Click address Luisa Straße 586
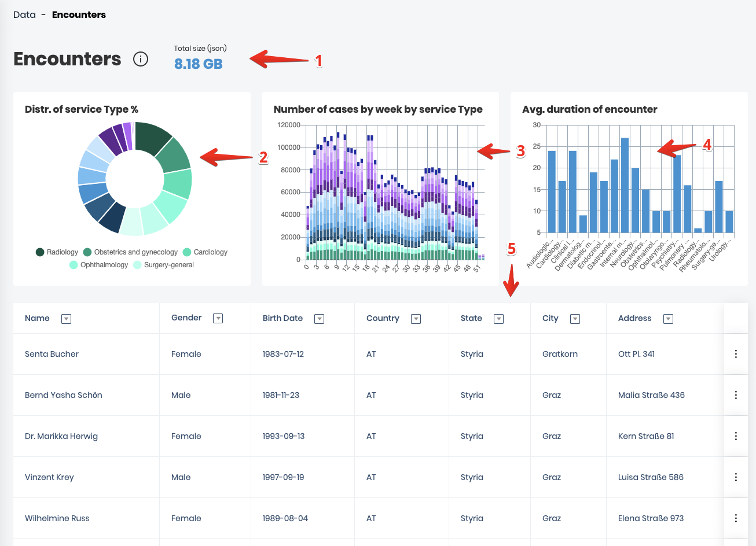The height and width of the screenshot is (546, 756). coord(651,477)
